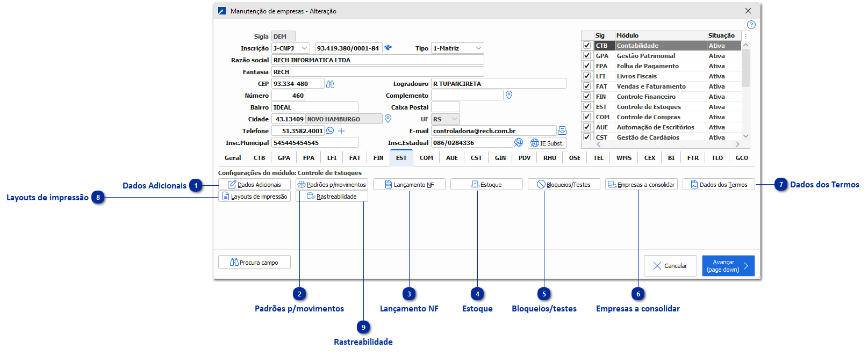868x356 pixels.
Task: Select the CST Gestão de Cardápios row
Action: [x=661, y=137]
